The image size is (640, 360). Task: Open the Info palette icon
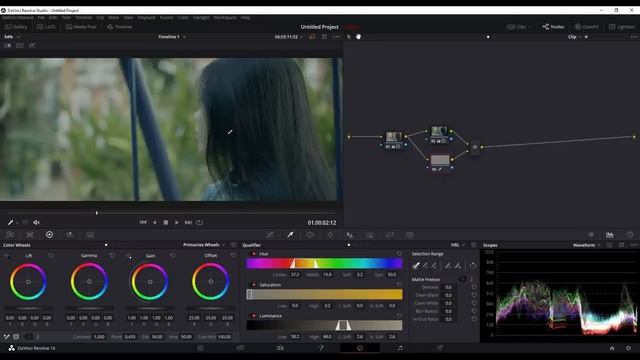coord(630,235)
